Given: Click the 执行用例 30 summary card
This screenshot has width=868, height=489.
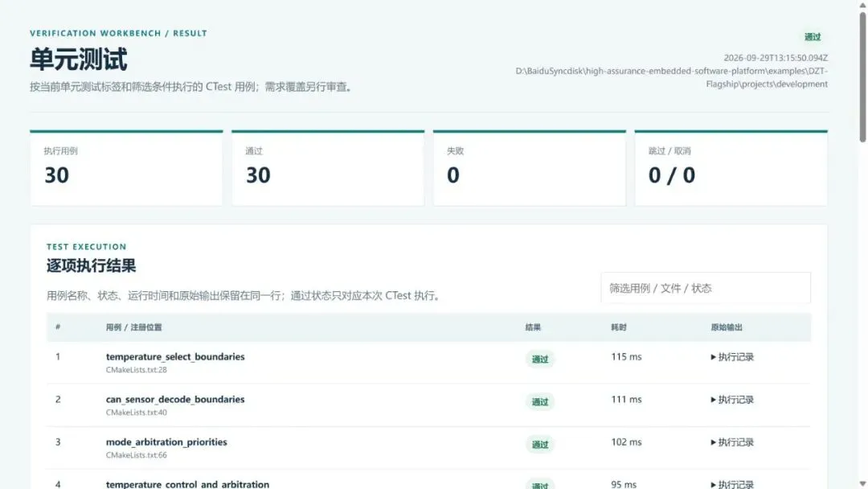Looking at the screenshot, I should 127,168.
